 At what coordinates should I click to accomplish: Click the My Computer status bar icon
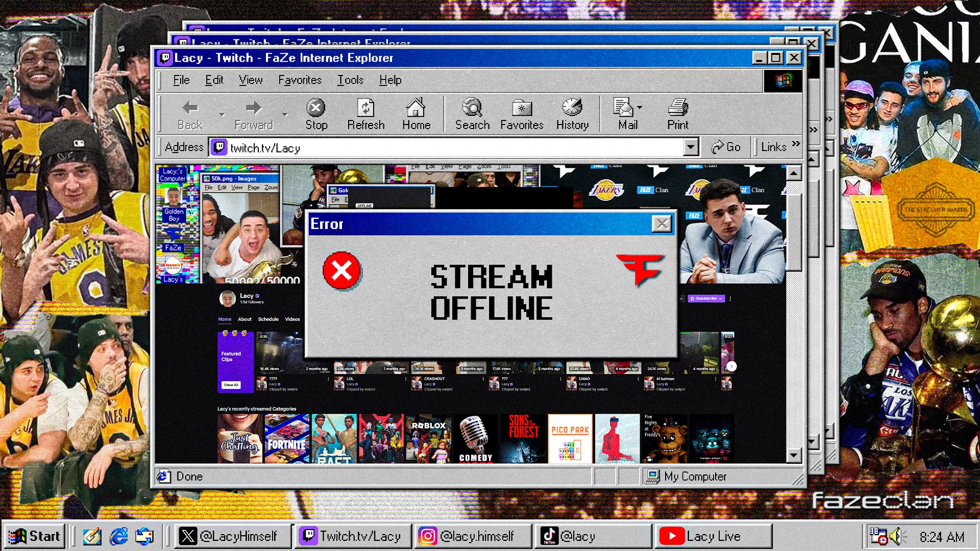(652, 477)
